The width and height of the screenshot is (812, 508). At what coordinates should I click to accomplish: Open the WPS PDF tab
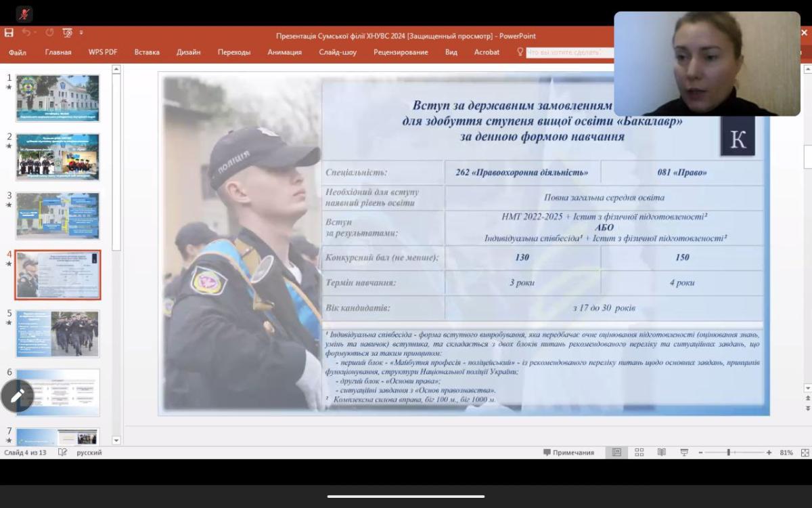click(x=103, y=52)
